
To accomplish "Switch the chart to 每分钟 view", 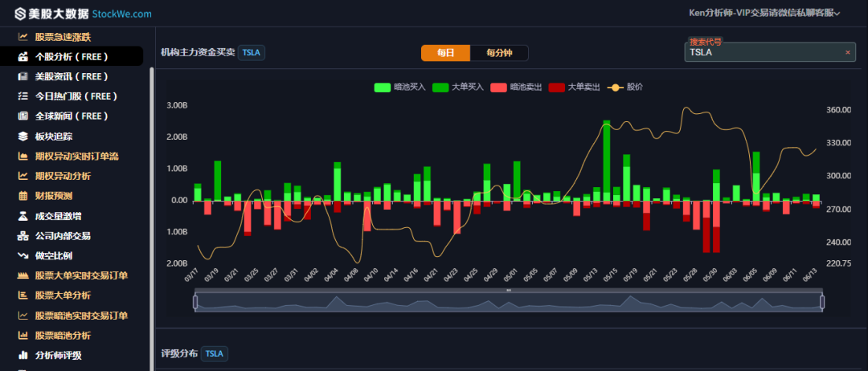I will pyautogui.click(x=499, y=52).
